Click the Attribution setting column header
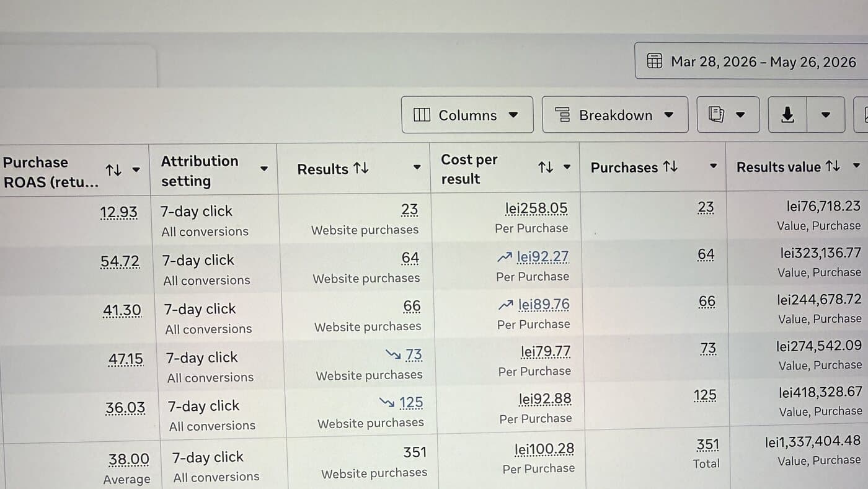Image resolution: width=868 pixels, height=489 pixels. pos(200,171)
